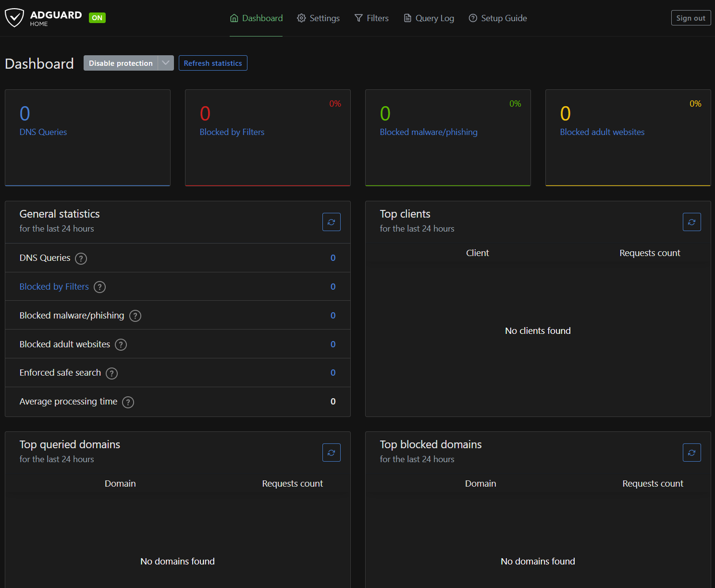715x588 pixels.
Task: Show help for Blocked adult websites statistic
Action: point(121,345)
